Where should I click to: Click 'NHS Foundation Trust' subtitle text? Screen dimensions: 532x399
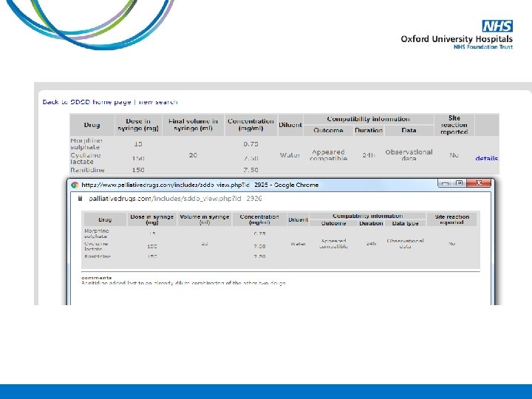[483, 47]
